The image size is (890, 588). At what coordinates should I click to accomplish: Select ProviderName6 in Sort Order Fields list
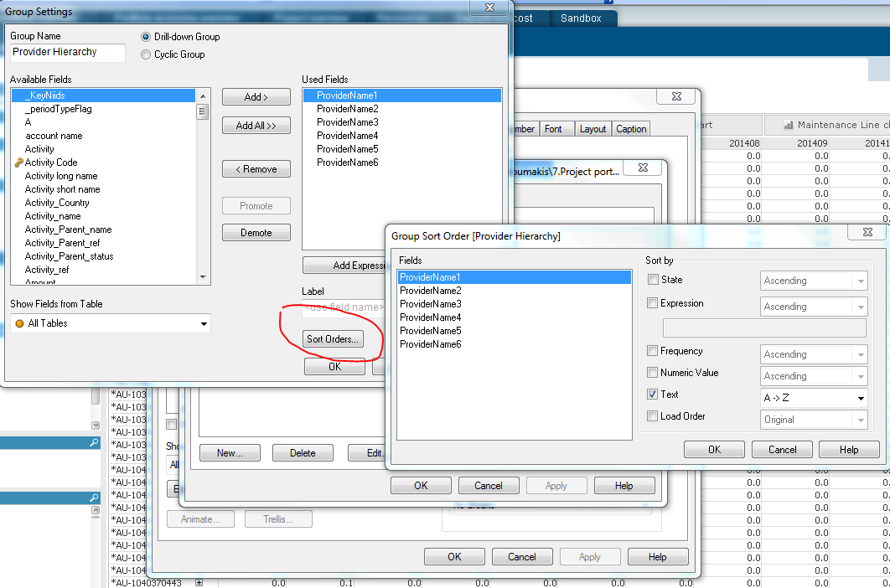pyautogui.click(x=515, y=344)
